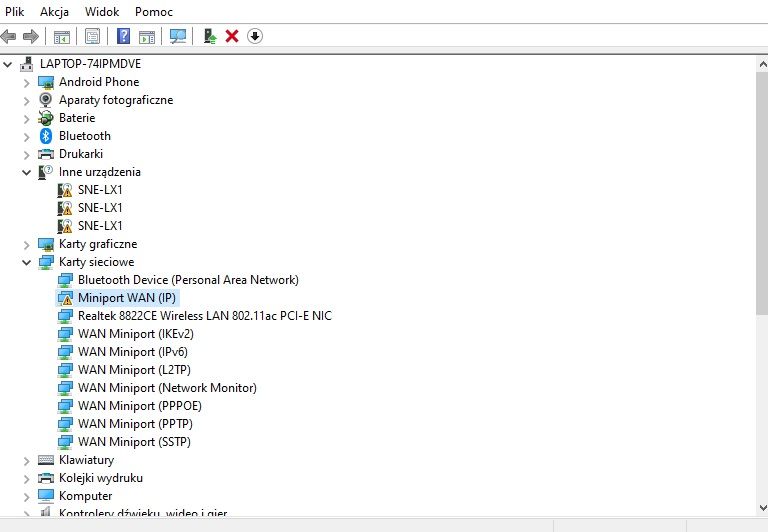Click the Disable device down-arrow icon
Screen dimensions: 768x532
pos(255,36)
